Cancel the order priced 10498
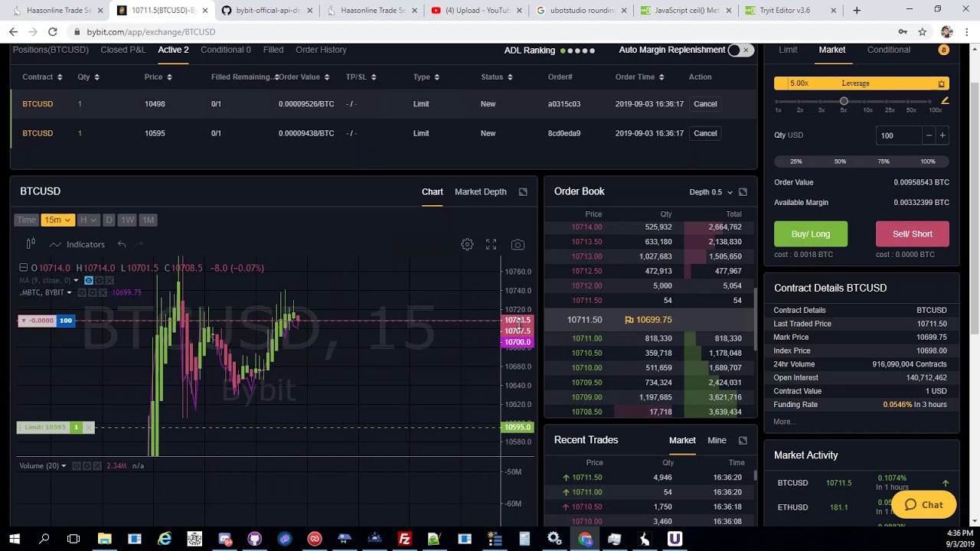980x551 pixels. (x=705, y=104)
